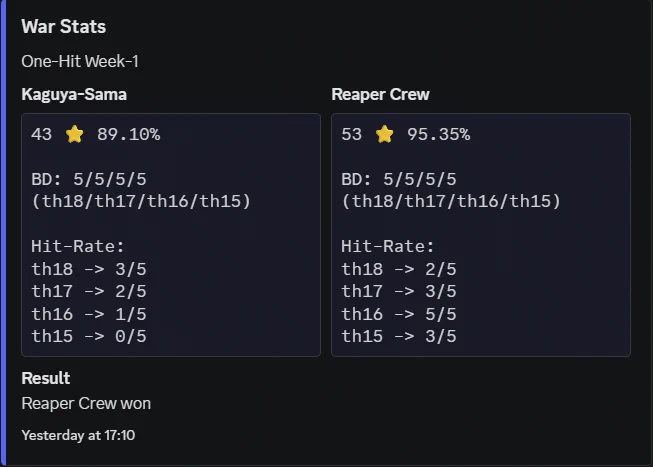Screen dimensions: 653x467
Task: Click the gold star in Reaper Crew stats
Action: coord(384,134)
